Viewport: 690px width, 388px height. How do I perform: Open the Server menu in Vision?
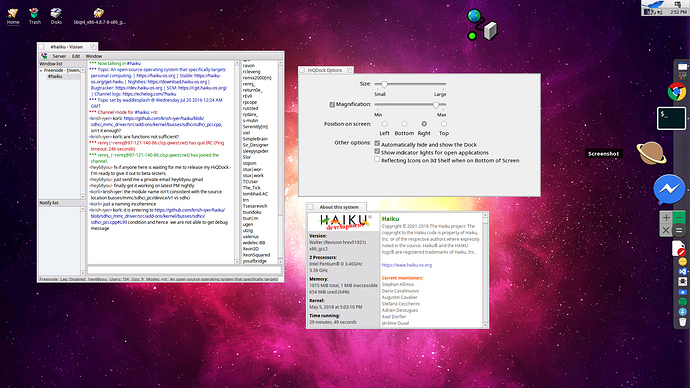pyautogui.click(x=59, y=56)
